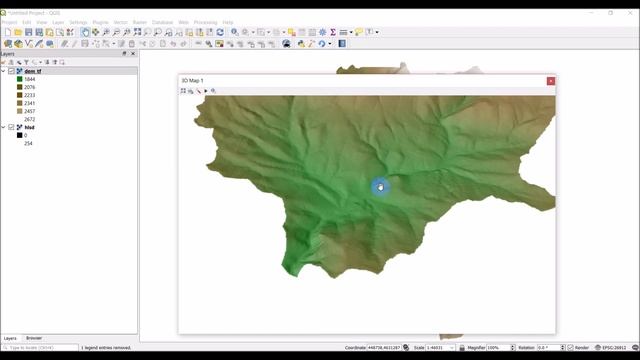Open the Data Source Manager icon
The width and height of the screenshot is (640, 360).
(8, 44)
